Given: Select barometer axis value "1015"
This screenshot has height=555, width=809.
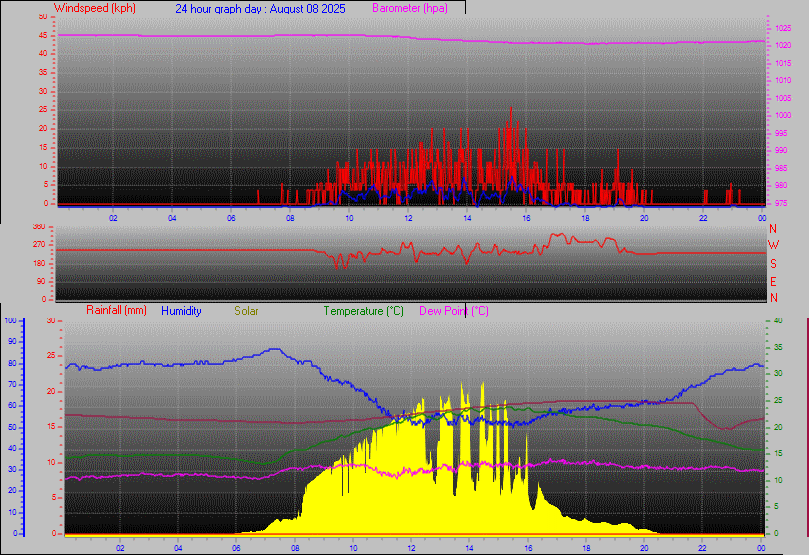Looking at the screenshot, I should (783, 63).
